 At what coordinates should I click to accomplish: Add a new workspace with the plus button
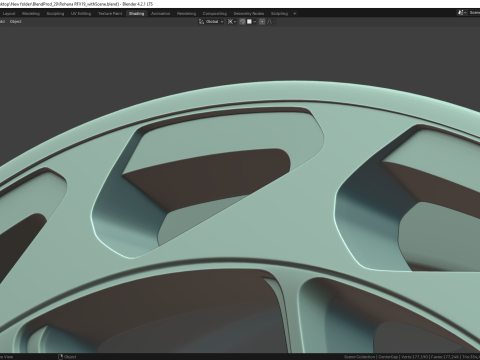pos(295,14)
